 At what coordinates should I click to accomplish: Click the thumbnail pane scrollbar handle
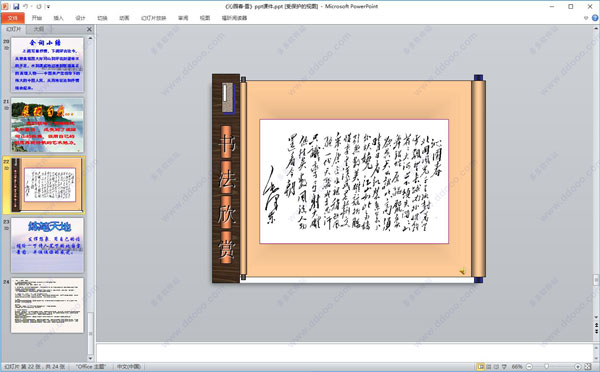pyautogui.click(x=90, y=334)
